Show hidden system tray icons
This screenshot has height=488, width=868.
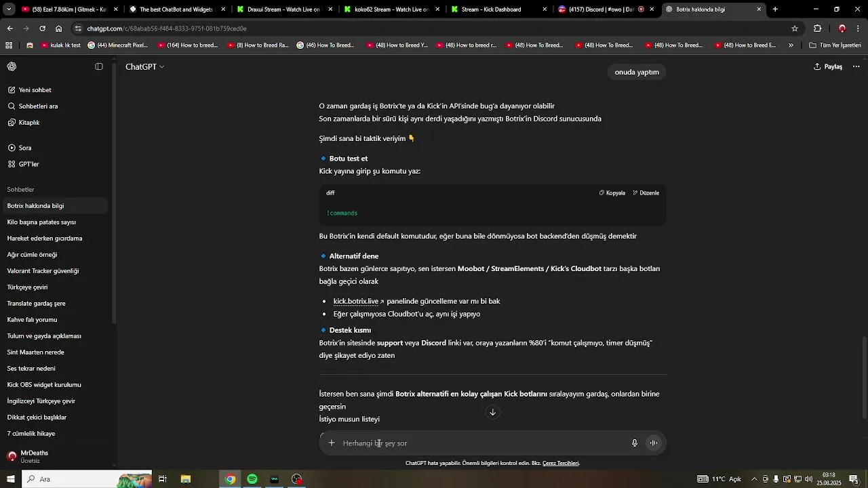click(x=754, y=479)
